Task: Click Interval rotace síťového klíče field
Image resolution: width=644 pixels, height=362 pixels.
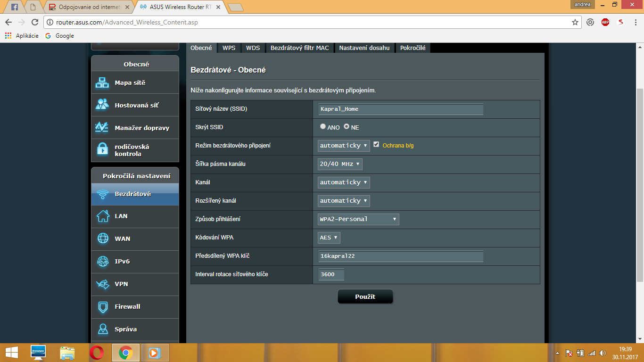Action: coord(331,274)
